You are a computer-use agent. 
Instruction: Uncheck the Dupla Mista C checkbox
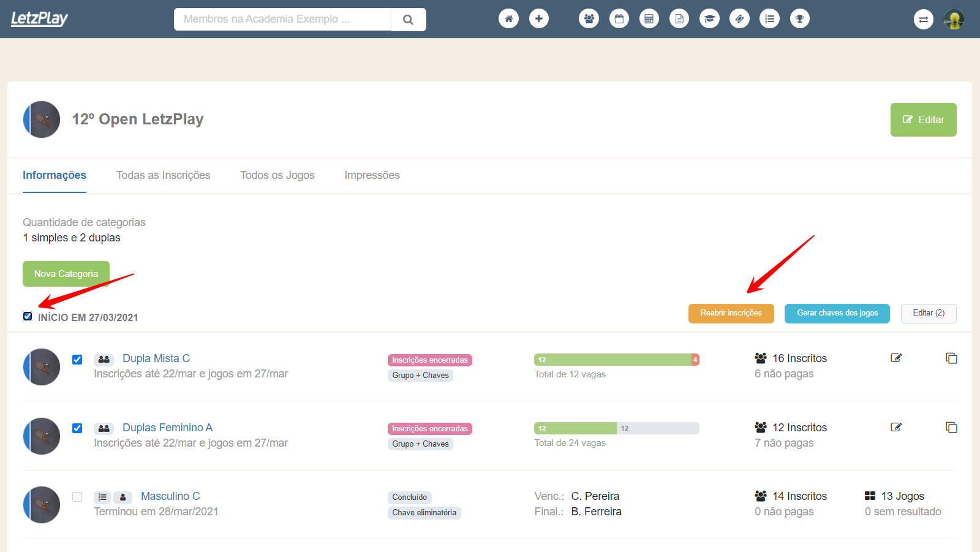[77, 360]
